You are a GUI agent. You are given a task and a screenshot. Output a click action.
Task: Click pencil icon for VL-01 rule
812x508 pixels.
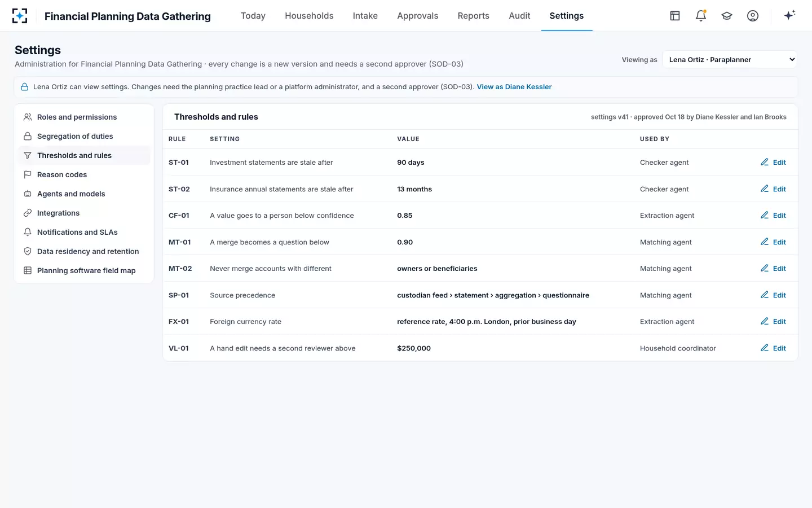point(765,348)
